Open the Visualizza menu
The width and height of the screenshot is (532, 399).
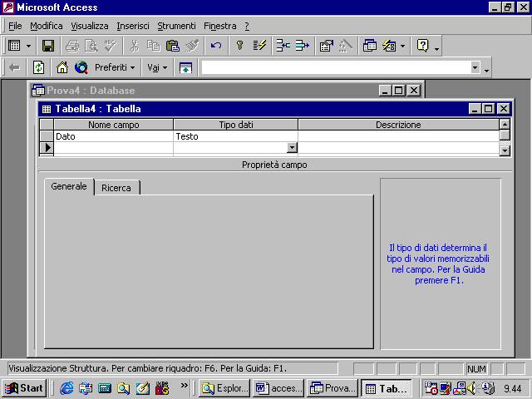click(x=90, y=26)
